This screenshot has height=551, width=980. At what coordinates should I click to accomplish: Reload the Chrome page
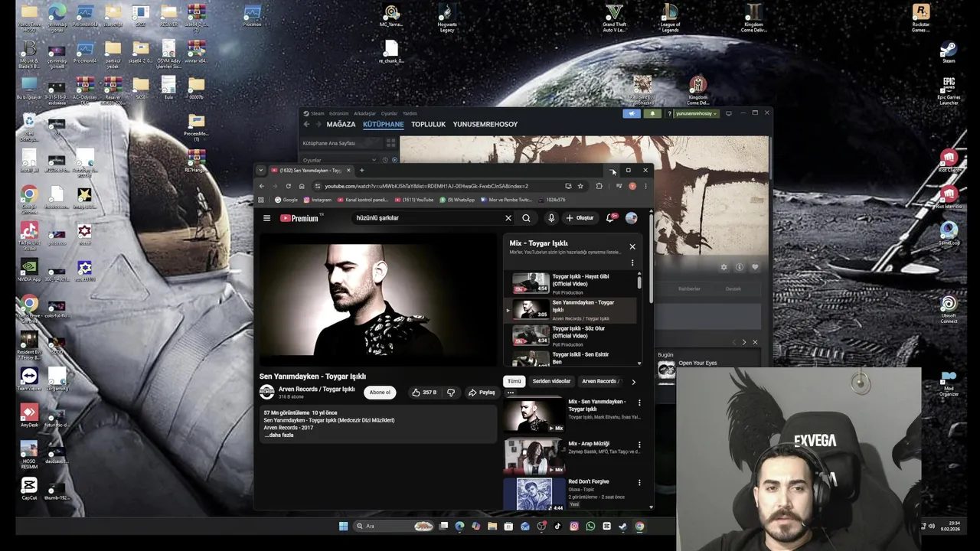288,186
